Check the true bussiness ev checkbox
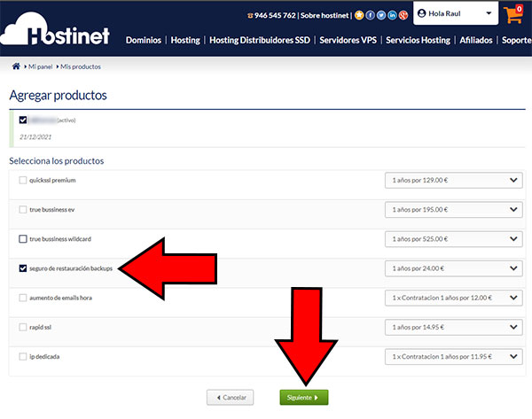Image resolution: width=532 pixels, height=419 pixels. [x=23, y=209]
